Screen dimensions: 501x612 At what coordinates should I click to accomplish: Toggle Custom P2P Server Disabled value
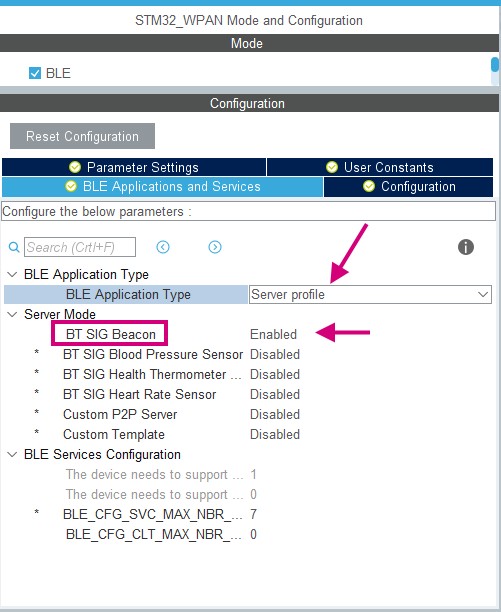tap(275, 415)
